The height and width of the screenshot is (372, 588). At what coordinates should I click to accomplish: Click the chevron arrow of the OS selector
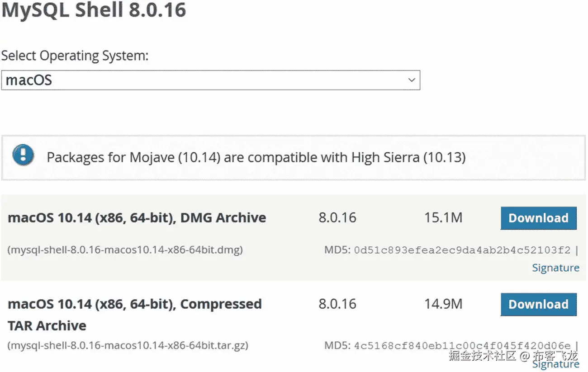411,80
